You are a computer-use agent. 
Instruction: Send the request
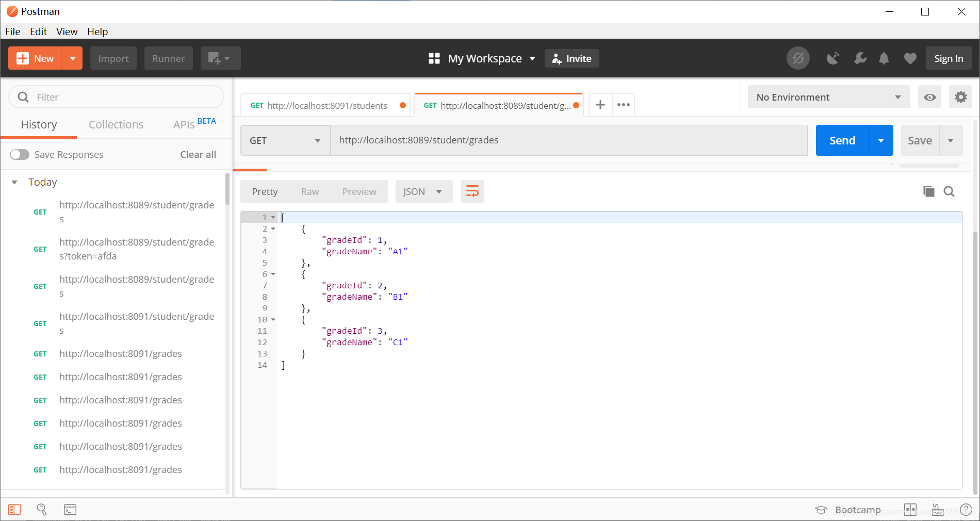[x=842, y=140]
